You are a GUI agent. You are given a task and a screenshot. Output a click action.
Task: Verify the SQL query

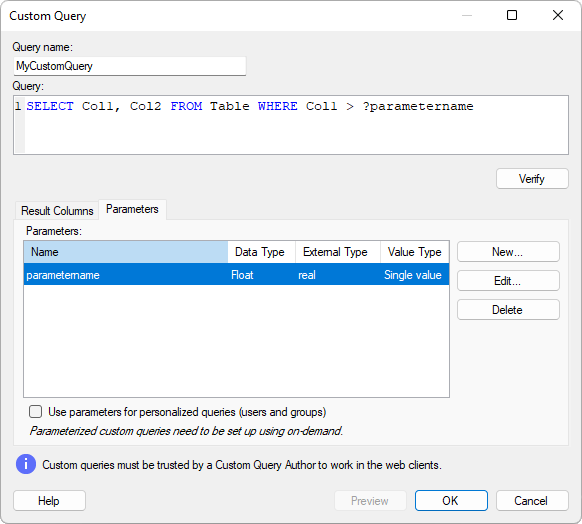pos(532,179)
